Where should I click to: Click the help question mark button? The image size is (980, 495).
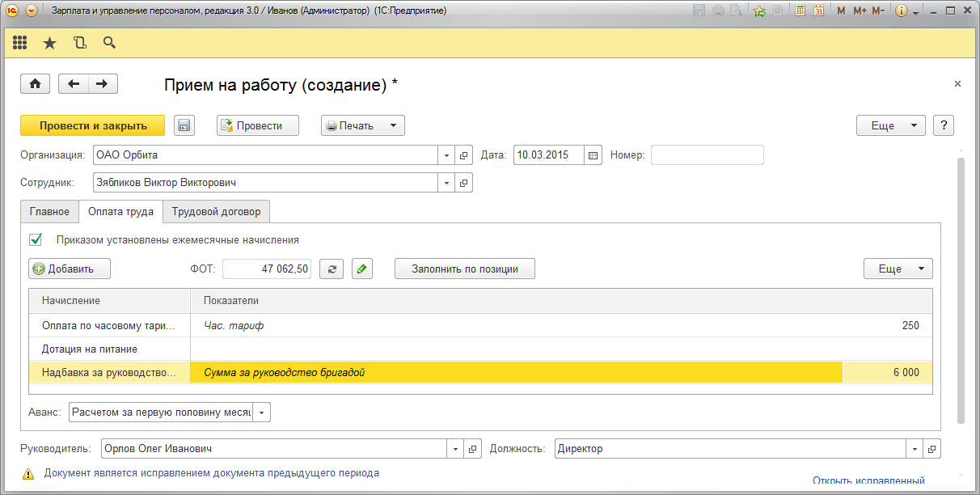944,125
